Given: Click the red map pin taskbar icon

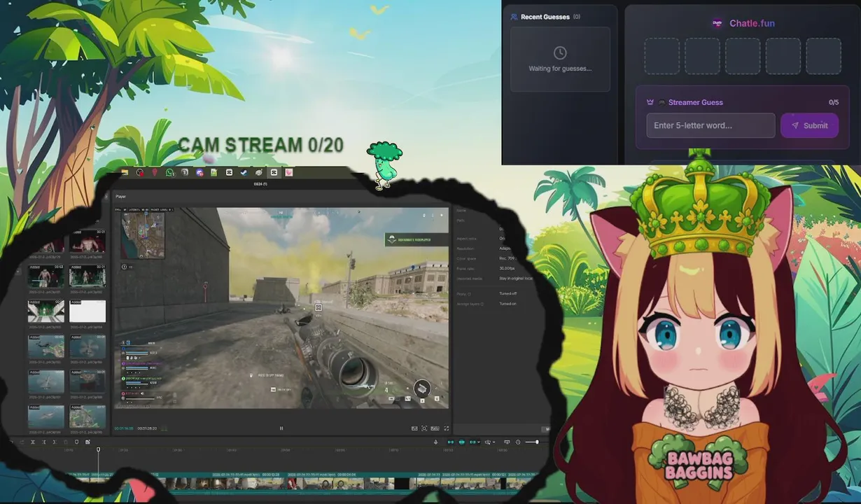Looking at the screenshot, I should [x=155, y=172].
